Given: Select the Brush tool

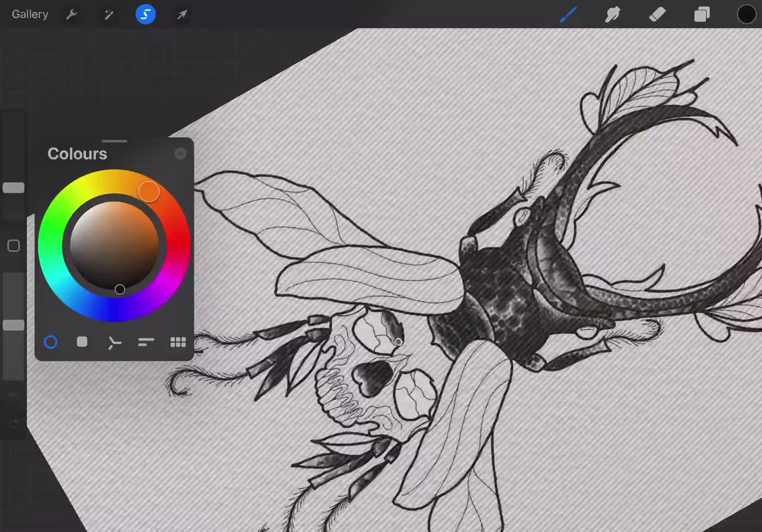Looking at the screenshot, I should 568,14.
